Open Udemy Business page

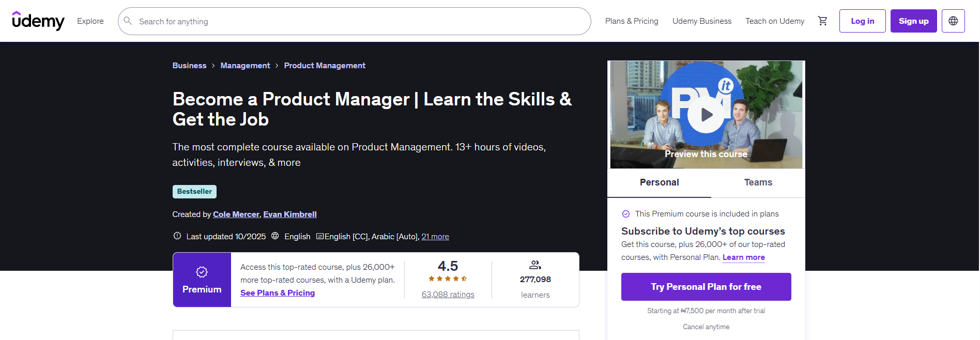[x=702, y=21]
